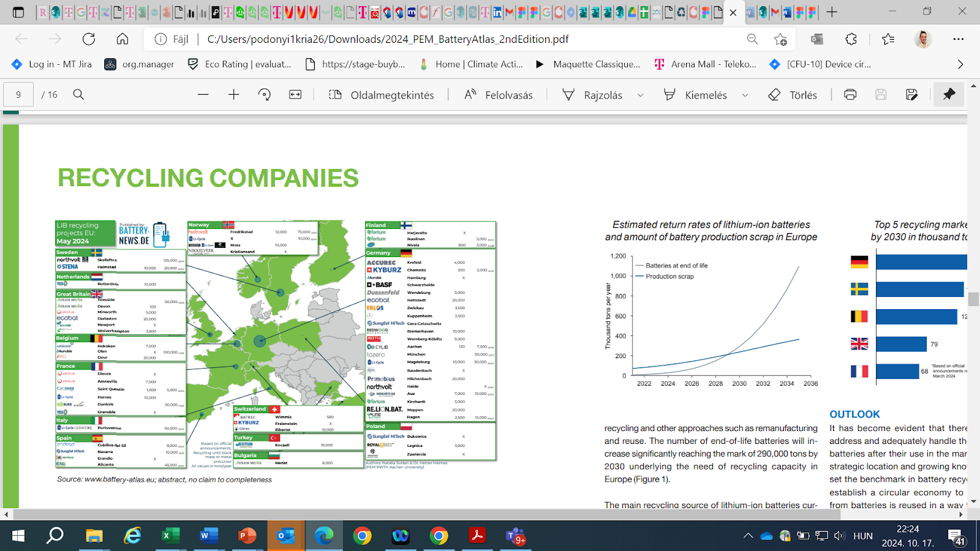Open Maquette Classique bookmark
980x551 pixels.
tap(587, 64)
